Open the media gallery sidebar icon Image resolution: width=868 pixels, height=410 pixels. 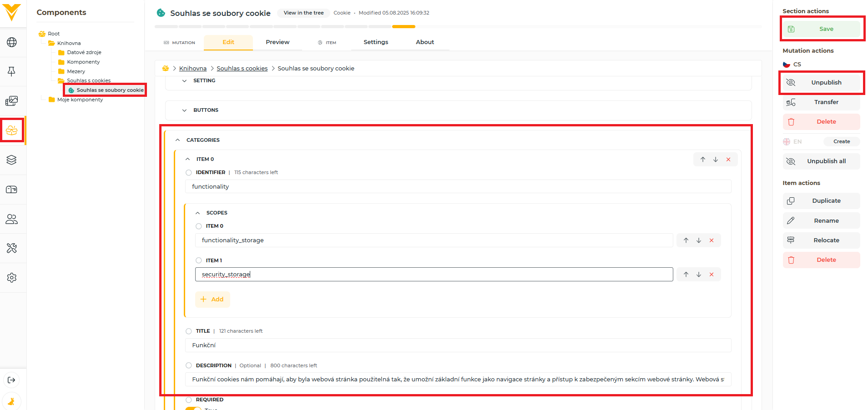[12, 101]
